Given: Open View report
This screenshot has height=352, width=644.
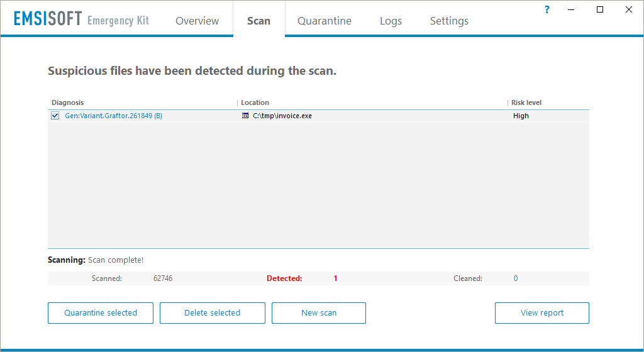Looking at the screenshot, I should point(542,313).
